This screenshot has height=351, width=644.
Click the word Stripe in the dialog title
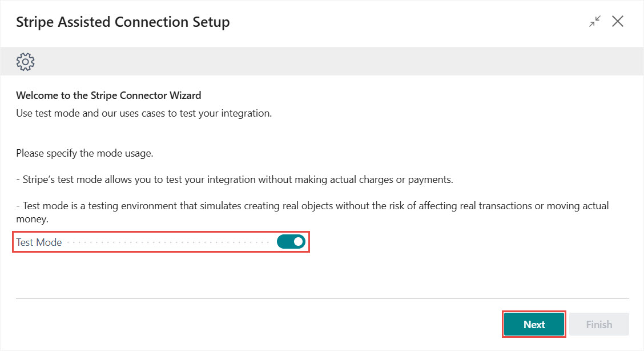pyautogui.click(x=35, y=22)
